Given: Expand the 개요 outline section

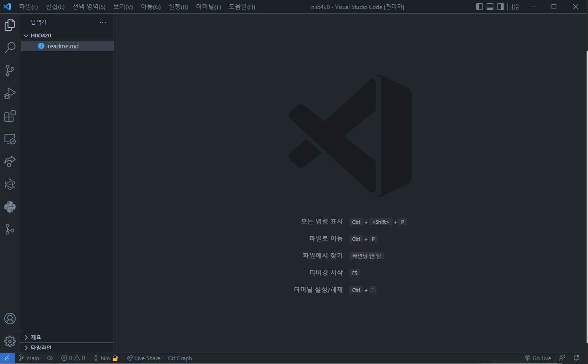Looking at the screenshot, I should pyautogui.click(x=67, y=337).
